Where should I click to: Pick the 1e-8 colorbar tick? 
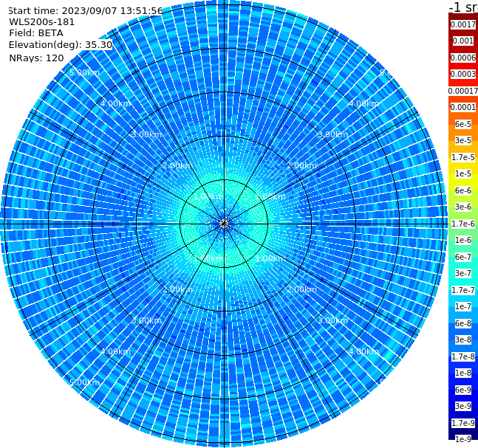point(463,373)
